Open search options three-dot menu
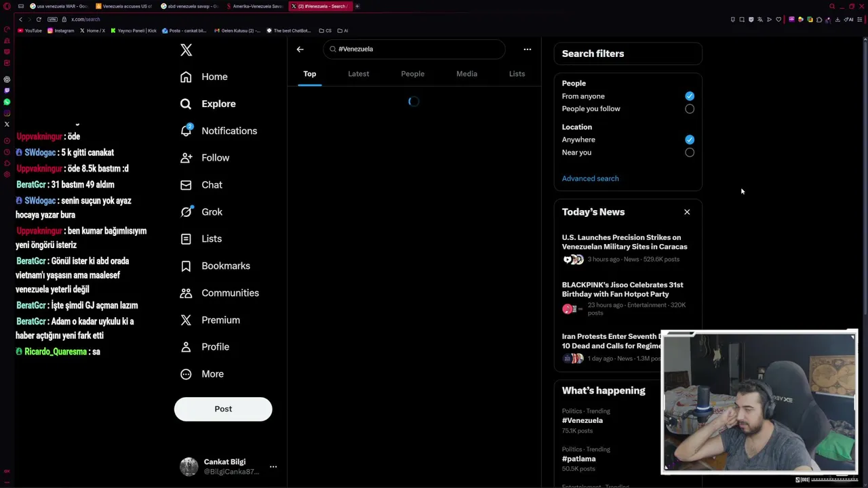This screenshot has height=488, width=868. coord(527,49)
